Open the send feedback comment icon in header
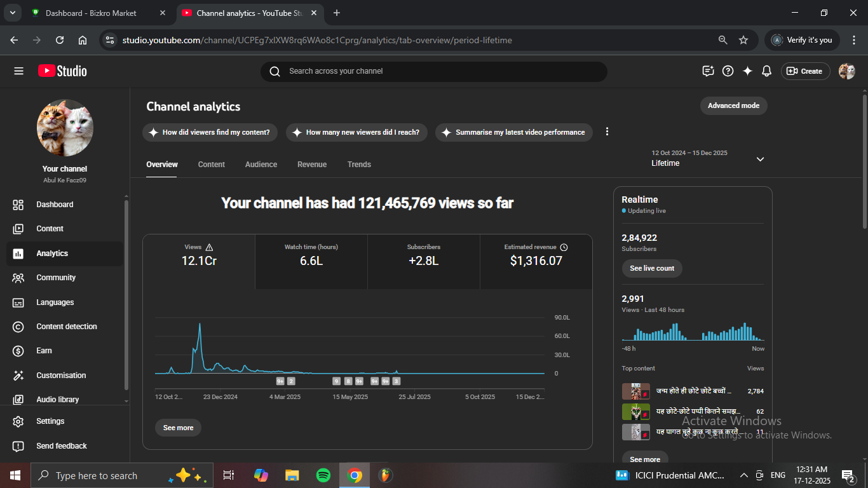868x488 pixels. 708,71
